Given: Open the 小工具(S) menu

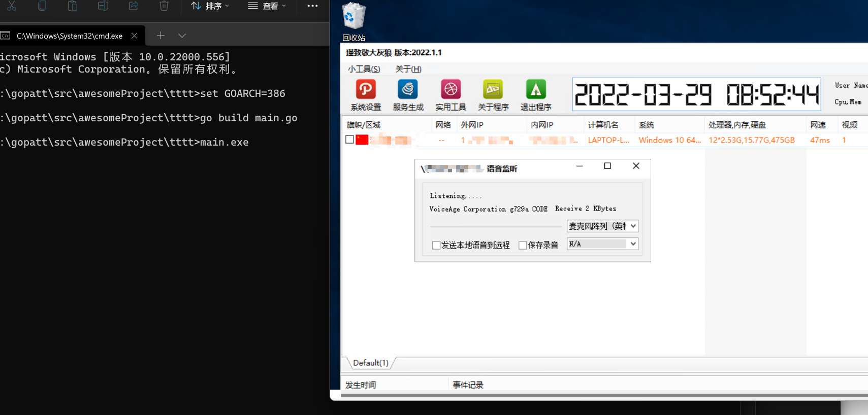Looking at the screenshot, I should pos(364,69).
